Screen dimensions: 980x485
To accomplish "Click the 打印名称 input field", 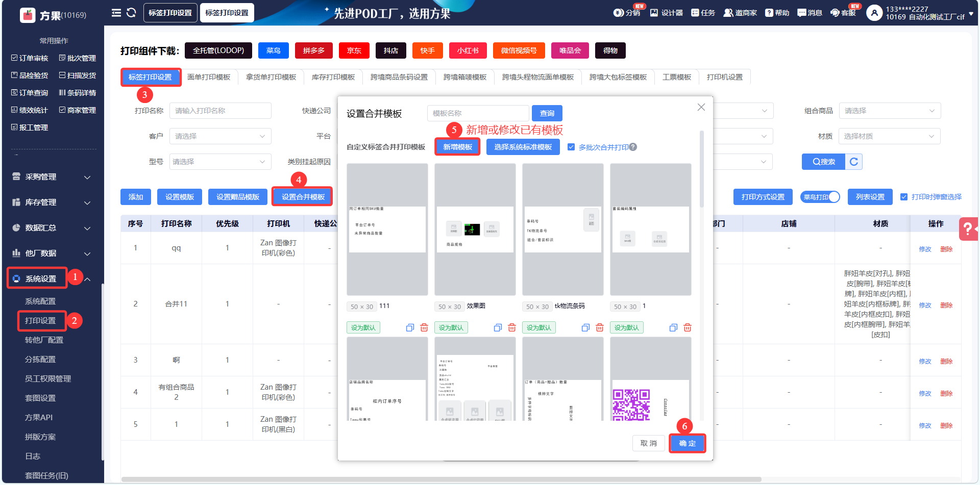I will tap(220, 111).
